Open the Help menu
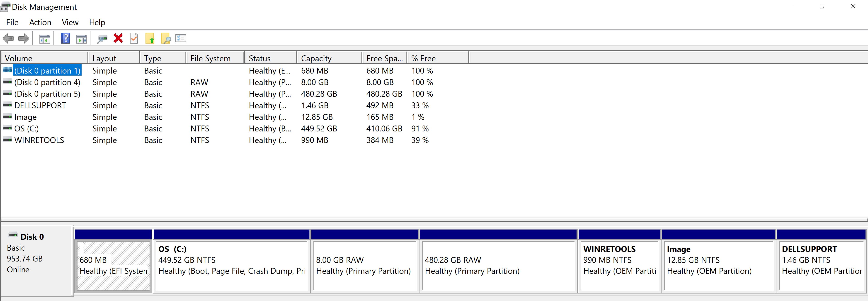Viewport: 868px width, 301px height. click(97, 22)
